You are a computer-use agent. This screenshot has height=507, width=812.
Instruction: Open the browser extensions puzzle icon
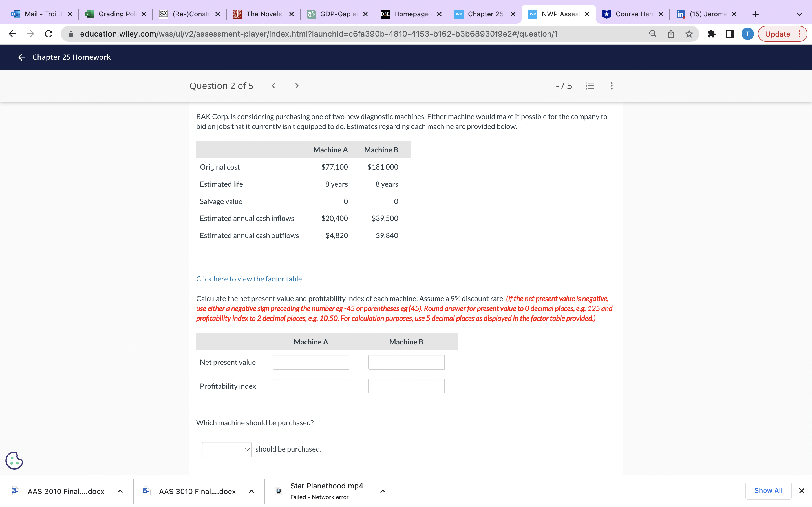pos(712,34)
